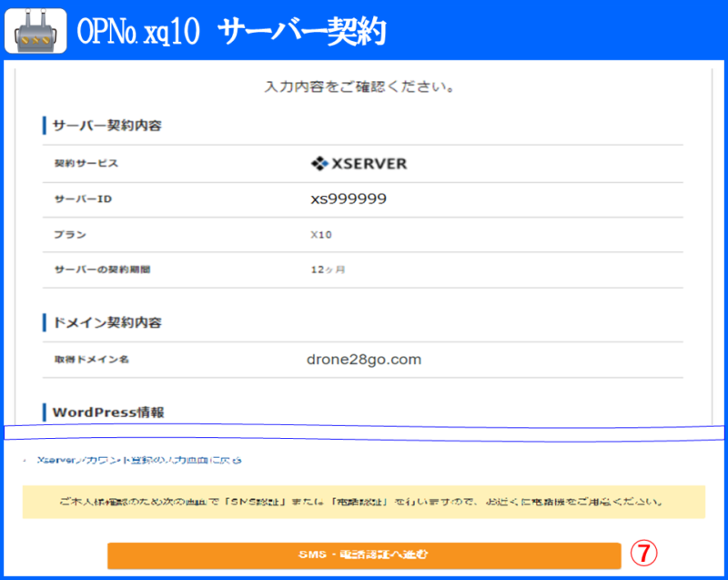The height and width of the screenshot is (580, 728).
Task: Click the server icon beside the title
Action: (35, 31)
